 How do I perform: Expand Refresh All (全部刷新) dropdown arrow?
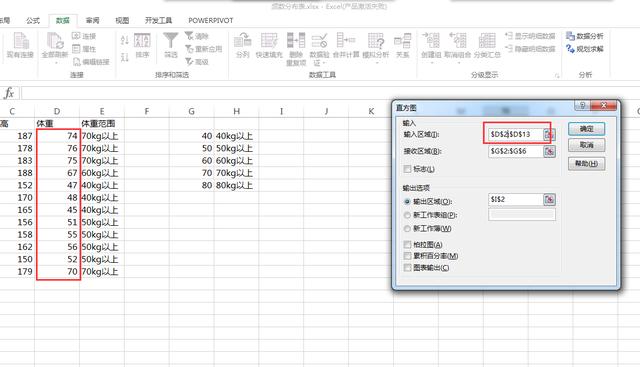(x=55, y=62)
